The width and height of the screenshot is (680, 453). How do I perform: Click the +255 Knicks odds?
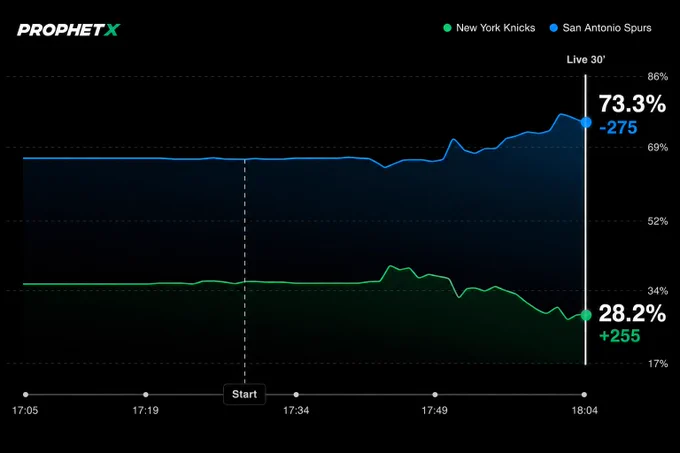click(x=619, y=336)
